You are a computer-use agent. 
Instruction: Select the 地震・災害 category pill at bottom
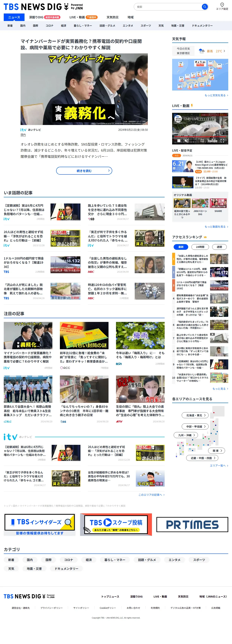coord(34,568)
